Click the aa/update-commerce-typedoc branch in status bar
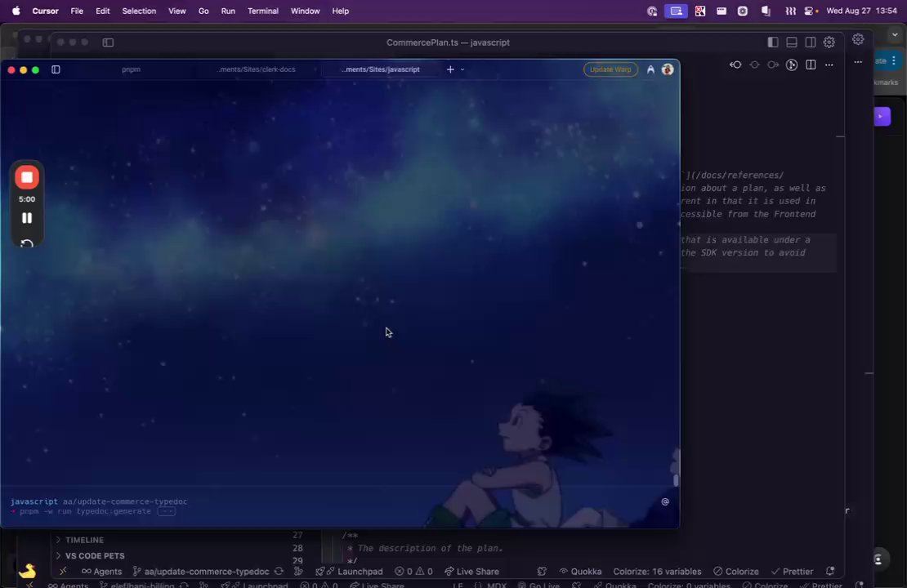This screenshot has width=907, height=588. (x=201, y=571)
